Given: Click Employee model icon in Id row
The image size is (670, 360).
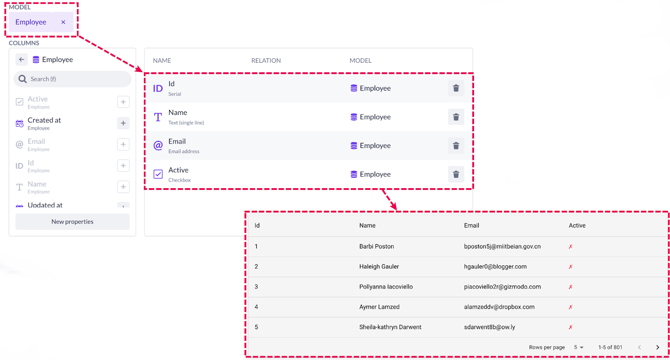Looking at the screenshot, I should (x=354, y=88).
